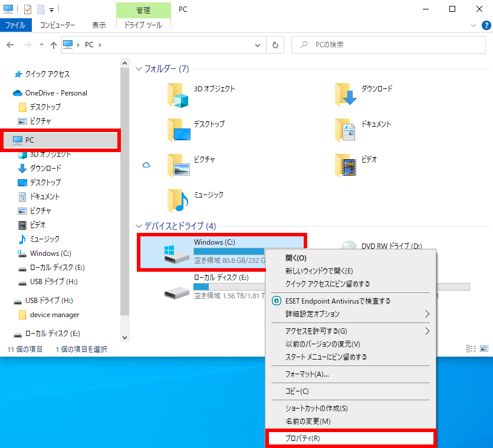This screenshot has height=448, width=493.
Task: Select the デスクトップ folder icon in main pane
Action: tap(179, 130)
